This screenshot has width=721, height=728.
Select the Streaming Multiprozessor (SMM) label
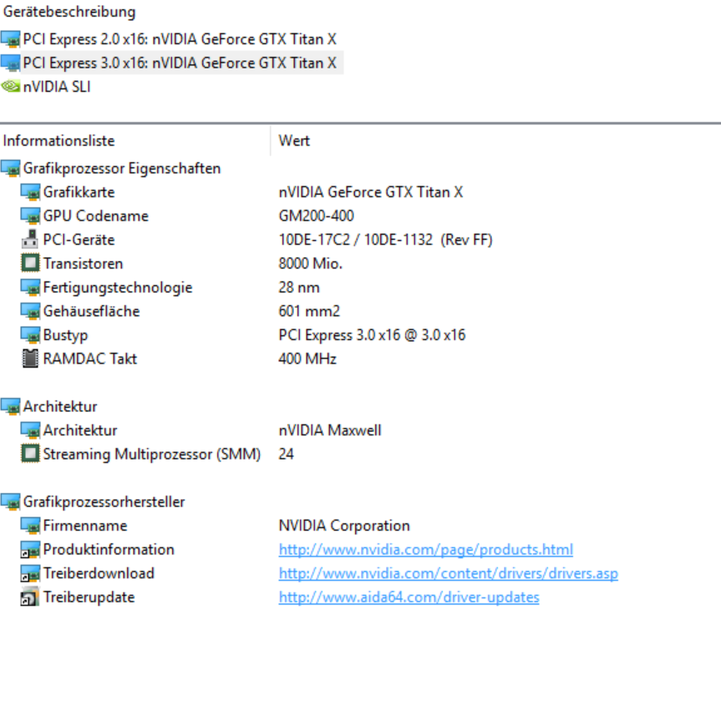[x=152, y=454]
